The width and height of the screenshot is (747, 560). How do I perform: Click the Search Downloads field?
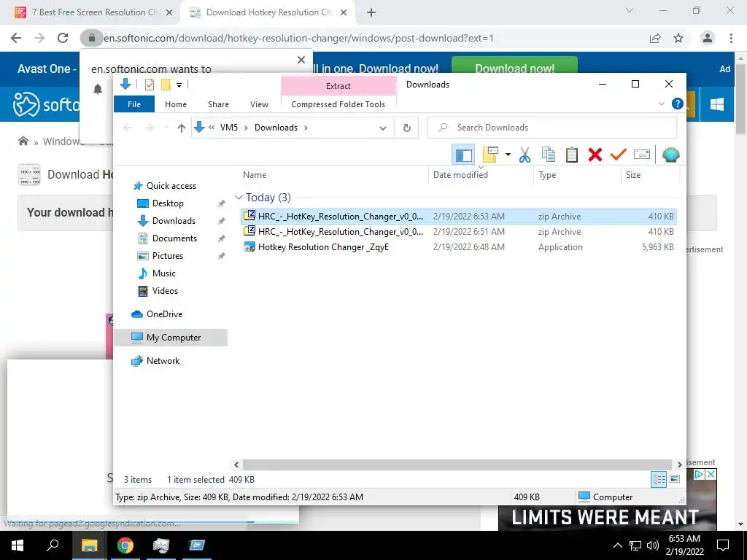552,128
